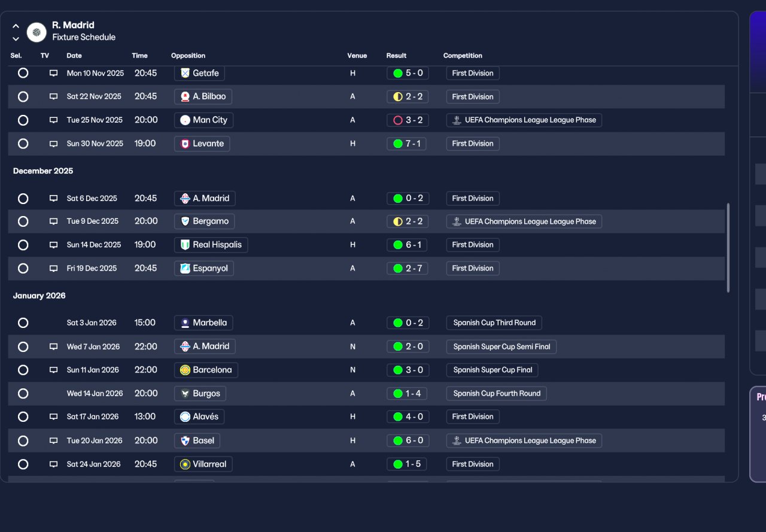Image resolution: width=766 pixels, height=532 pixels.
Task: Open Villarreal opposition button
Action: pyautogui.click(x=203, y=464)
